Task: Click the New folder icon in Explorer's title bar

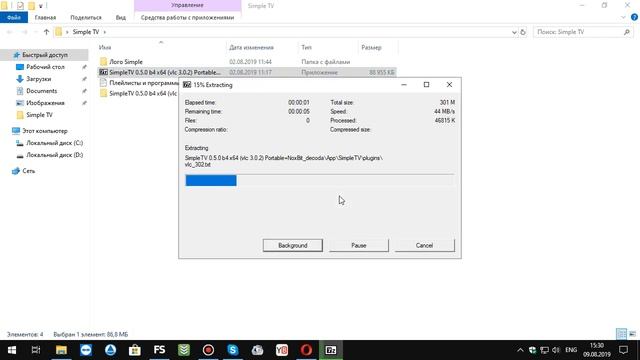Action: click(x=31, y=6)
